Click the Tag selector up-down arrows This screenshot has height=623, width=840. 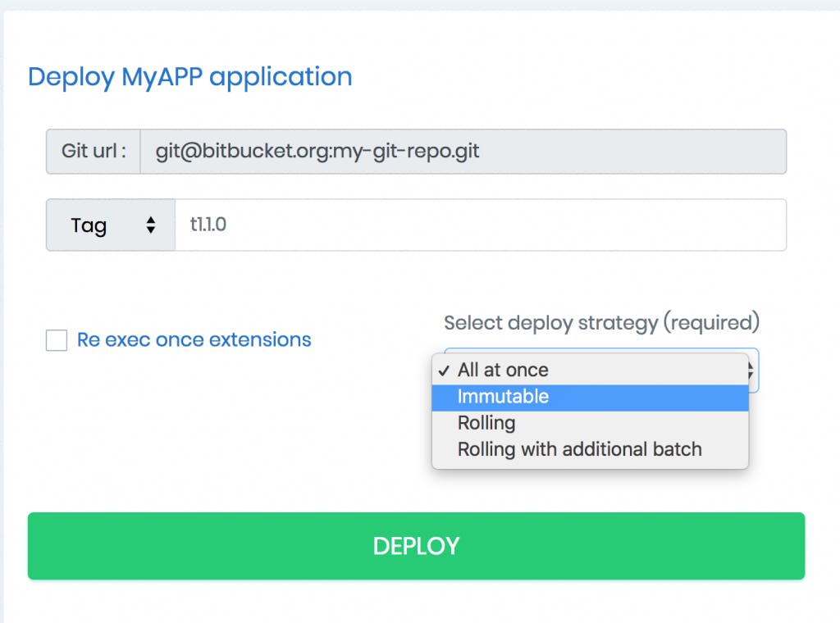pos(151,225)
